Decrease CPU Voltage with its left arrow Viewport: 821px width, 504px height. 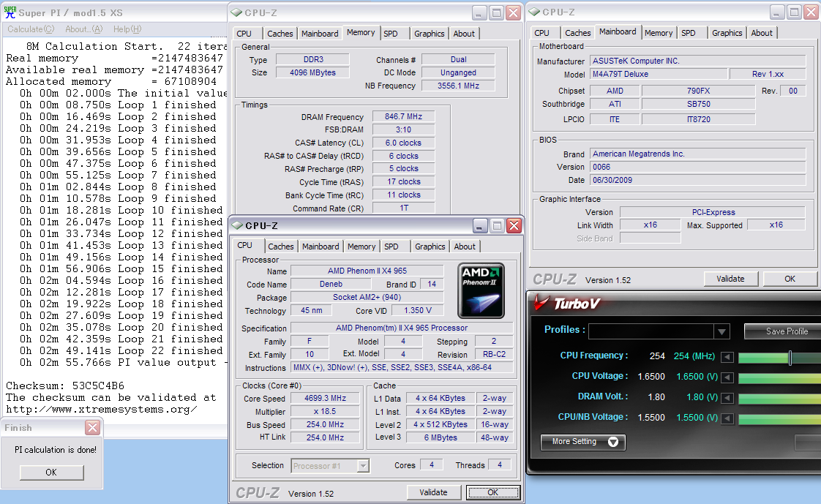[727, 377]
